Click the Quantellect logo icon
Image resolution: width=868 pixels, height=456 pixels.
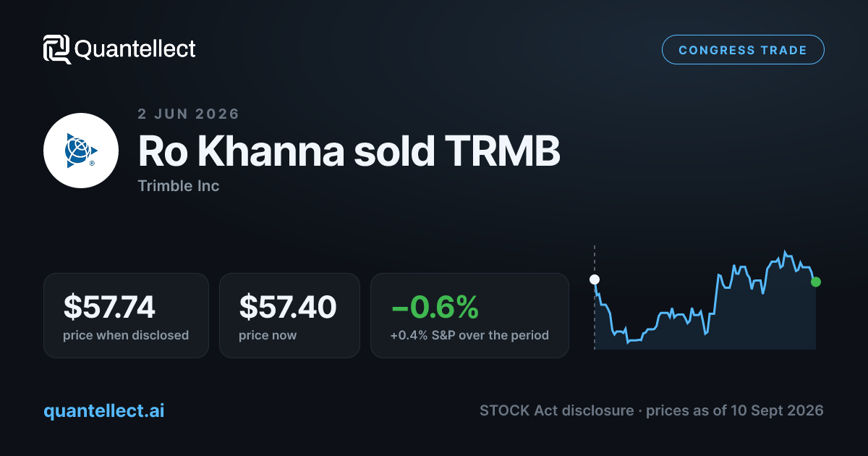[57, 49]
